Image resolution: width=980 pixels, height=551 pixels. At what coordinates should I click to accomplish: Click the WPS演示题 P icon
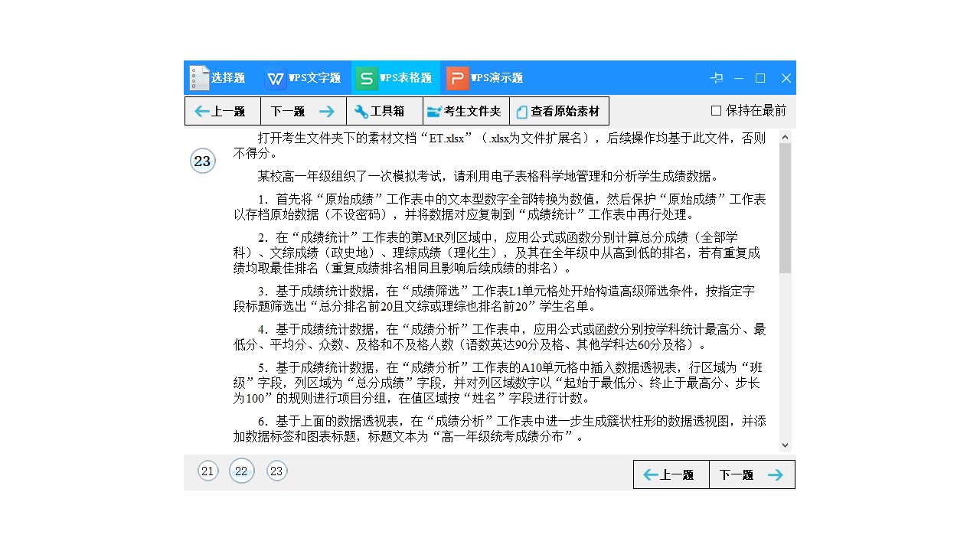point(459,78)
